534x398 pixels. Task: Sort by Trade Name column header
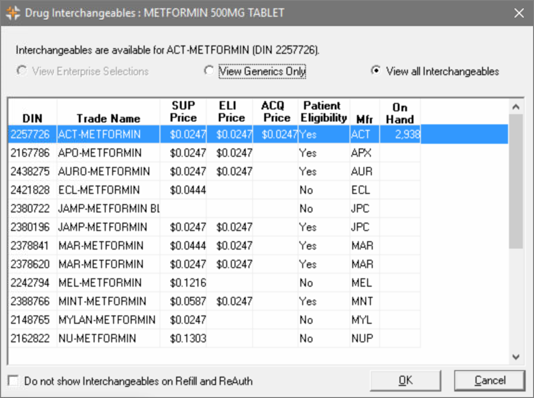pyautogui.click(x=108, y=112)
